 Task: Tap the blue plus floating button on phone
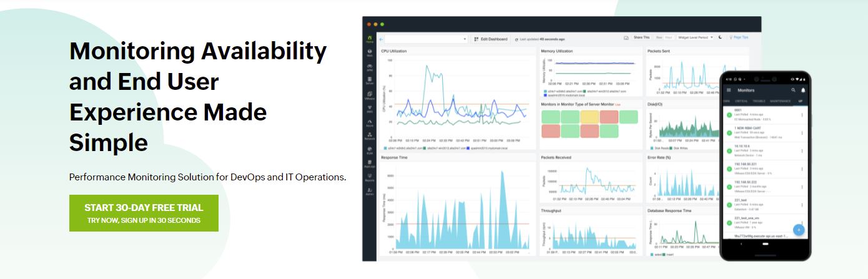click(x=798, y=229)
